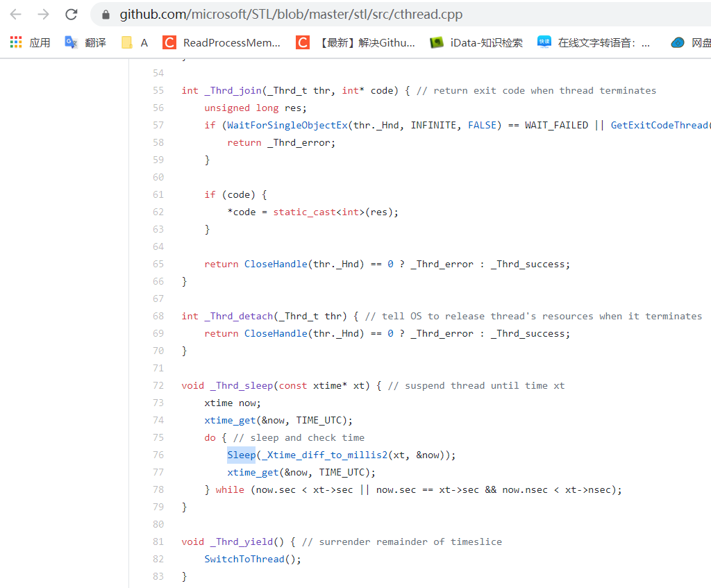Click the _Thrd_sleep function name
Image resolution: width=711 pixels, height=588 pixels.
(242, 385)
